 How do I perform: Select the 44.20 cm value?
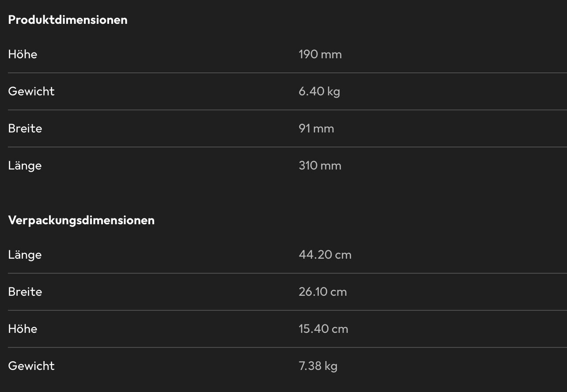click(325, 255)
